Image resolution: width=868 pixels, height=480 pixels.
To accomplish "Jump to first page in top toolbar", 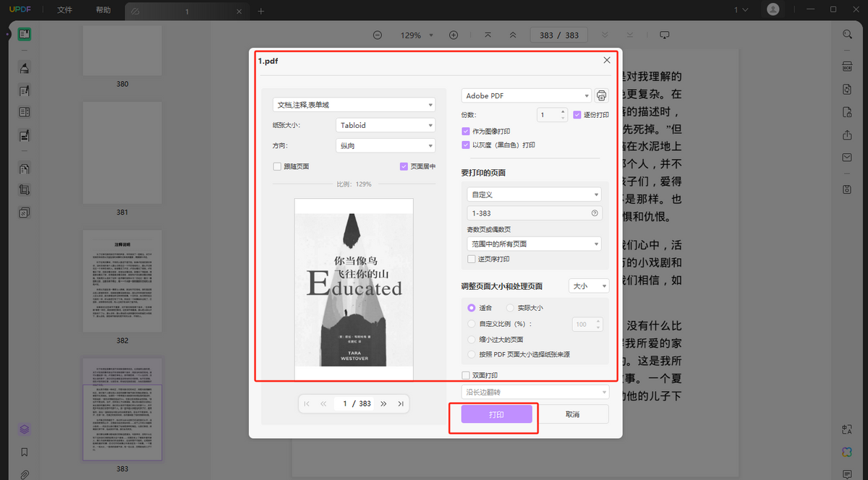I will click(x=488, y=35).
